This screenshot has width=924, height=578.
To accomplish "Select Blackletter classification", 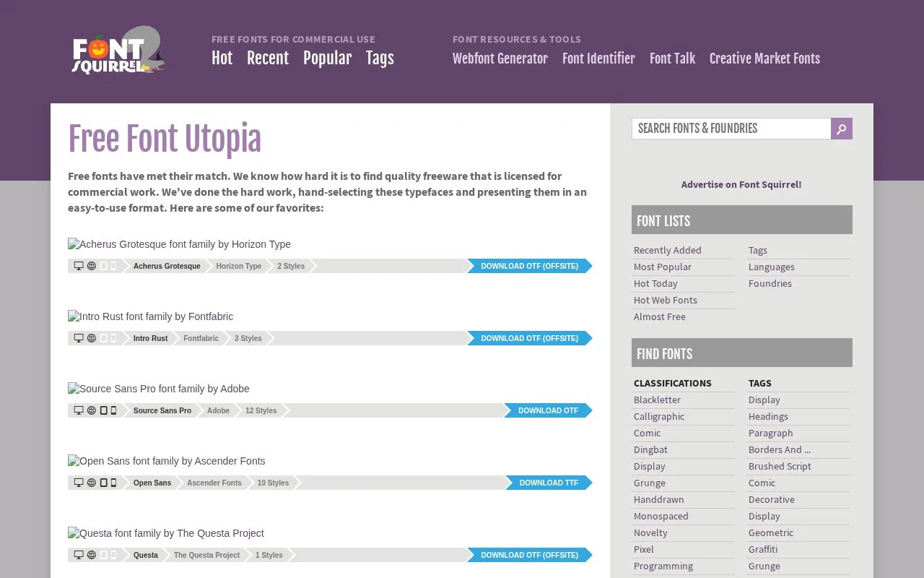I will tap(657, 400).
